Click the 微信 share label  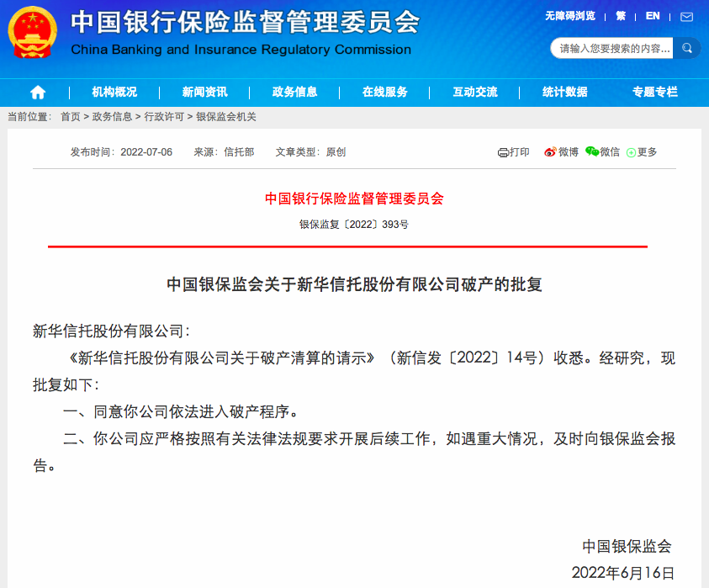pyautogui.click(x=610, y=152)
